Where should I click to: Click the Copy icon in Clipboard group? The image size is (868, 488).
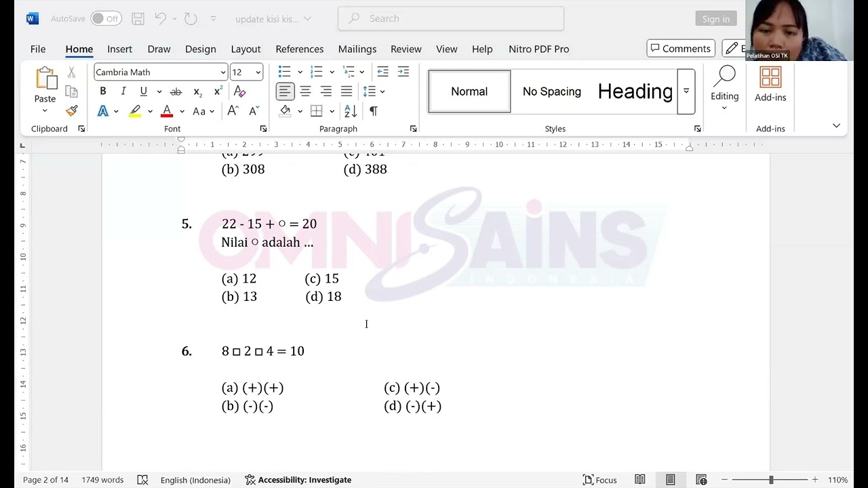72,91
